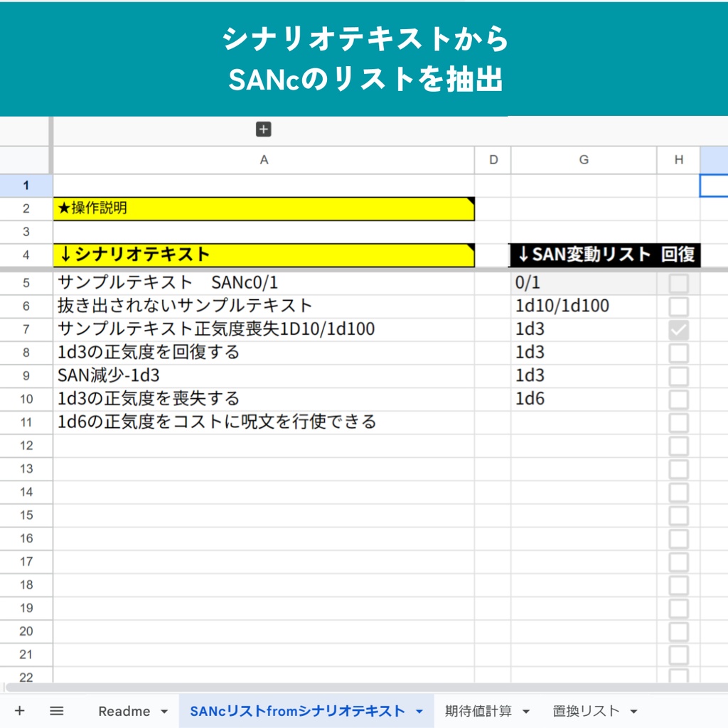Select column H header

tap(678, 159)
